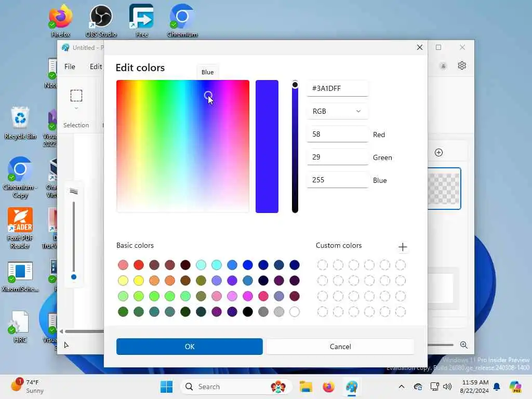Image resolution: width=532 pixels, height=399 pixels.
Task: Pick the medium gray basic color swatch
Action: (x=263, y=312)
